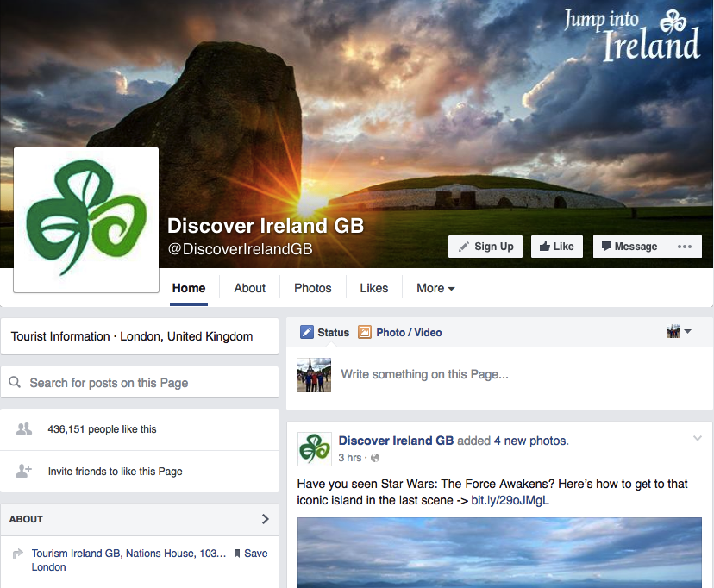Open the Discover Ireland GB post author link
Screen dimensions: 714x588
point(396,441)
